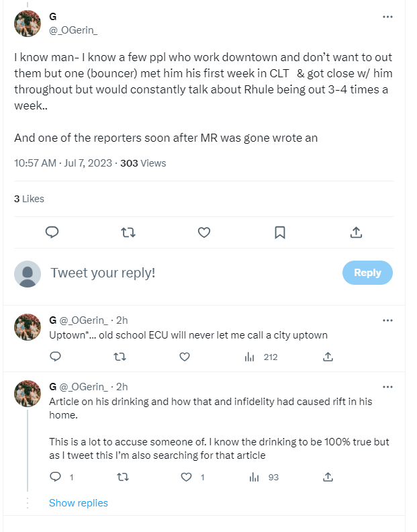Open more options on the Article reply
Image resolution: width=417 pixels, height=532 pixels.
(x=387, y=387)
